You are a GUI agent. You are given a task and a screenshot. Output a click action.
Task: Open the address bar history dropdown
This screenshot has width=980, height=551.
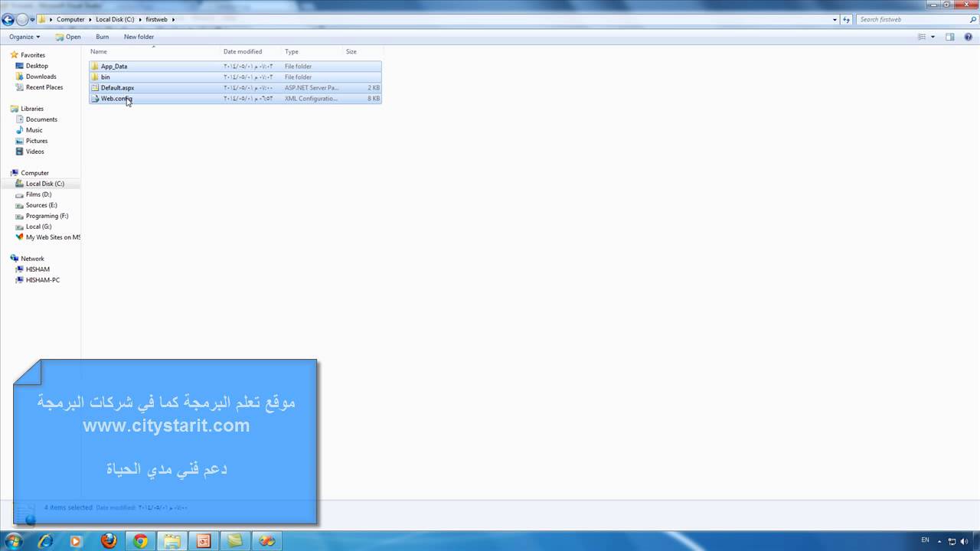tap(835, 19)
